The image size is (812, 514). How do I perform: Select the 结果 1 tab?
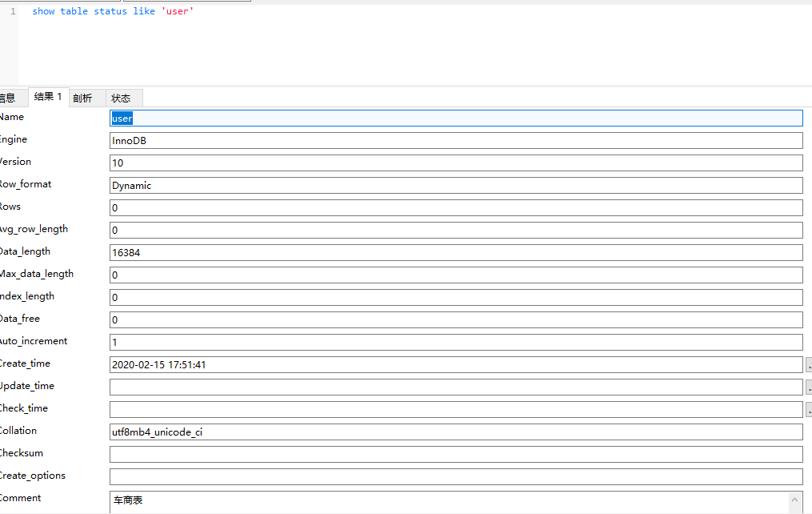pos(48,97)
